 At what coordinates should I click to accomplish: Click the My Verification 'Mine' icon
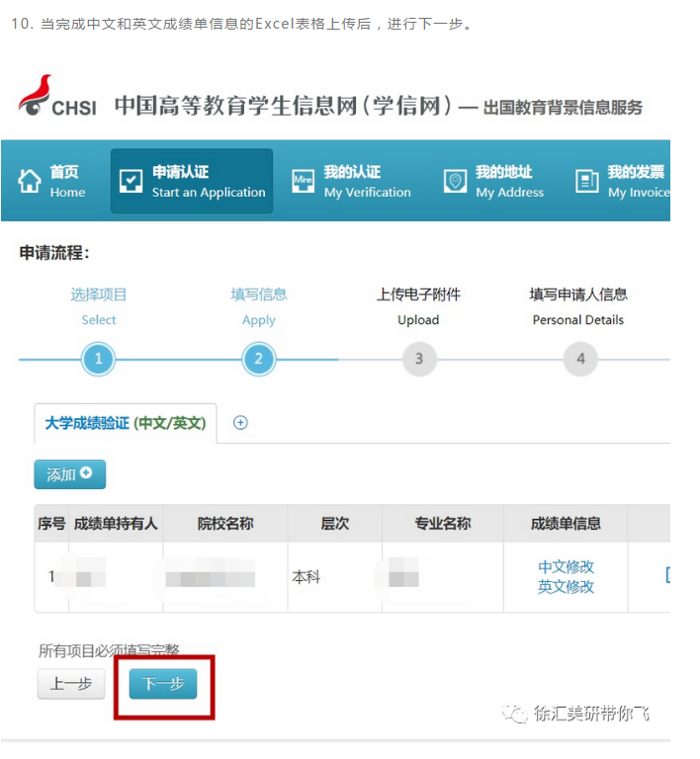click(304, 181)
